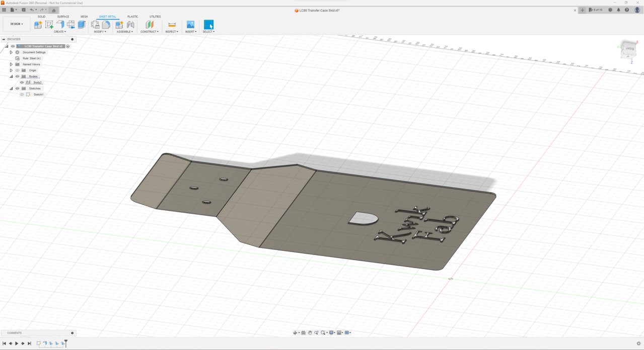This screenshot has width=644, height=350.
Task: Open the CREATE dropdown menu
Action: [x=60, y=32]
